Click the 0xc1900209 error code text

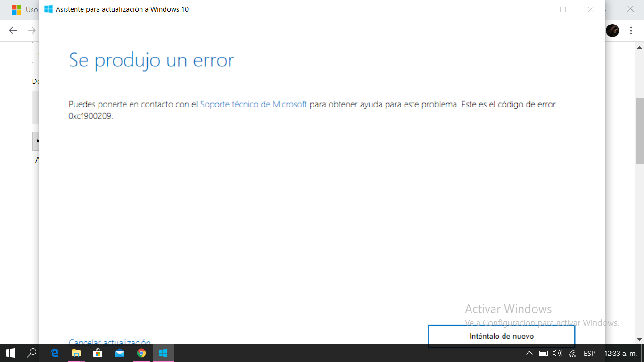tap(91, 116)
